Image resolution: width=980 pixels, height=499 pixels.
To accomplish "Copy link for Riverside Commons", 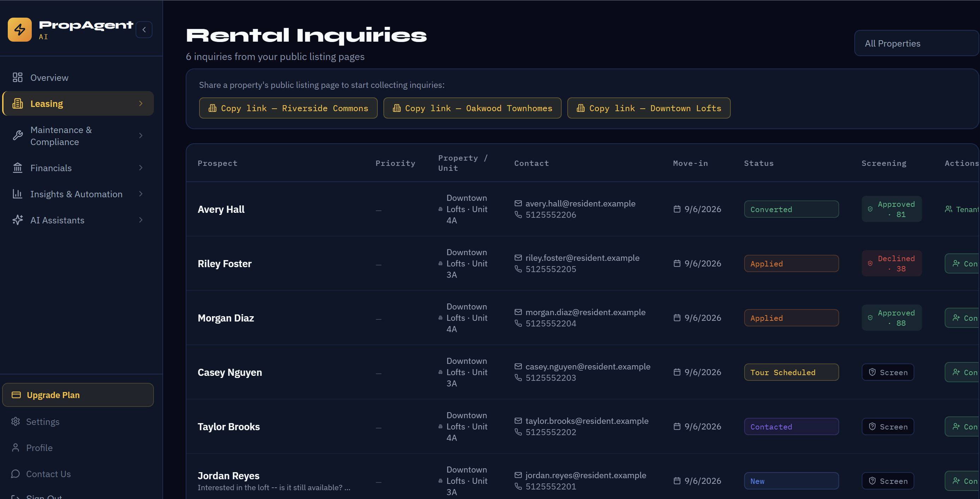I will coord(288,108).
